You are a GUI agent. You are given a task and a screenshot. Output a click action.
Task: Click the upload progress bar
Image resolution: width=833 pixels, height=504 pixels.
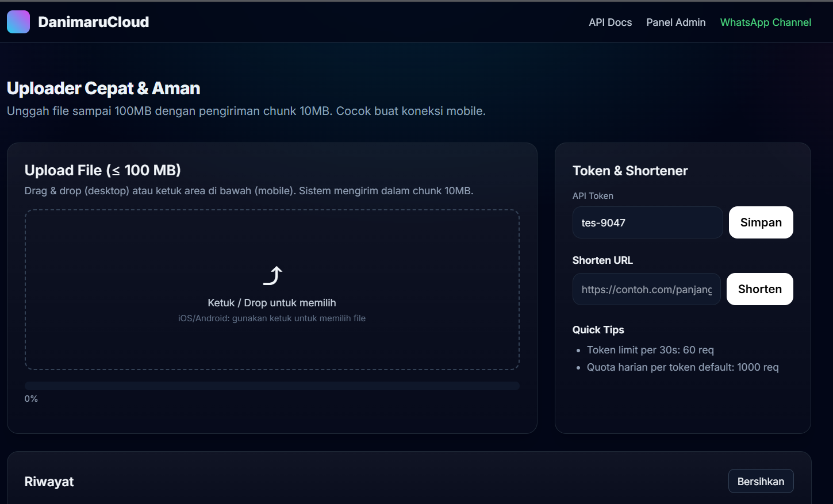pyautogui.click(x=272, y=386)
